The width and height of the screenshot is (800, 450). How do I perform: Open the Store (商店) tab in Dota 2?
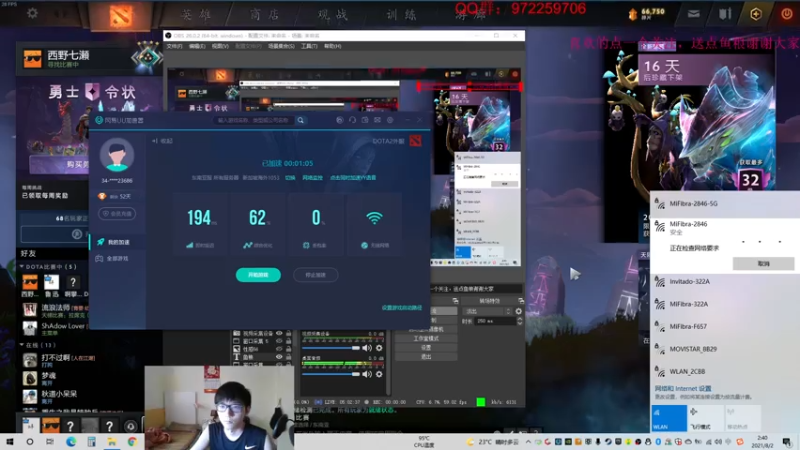coord(264,15)
